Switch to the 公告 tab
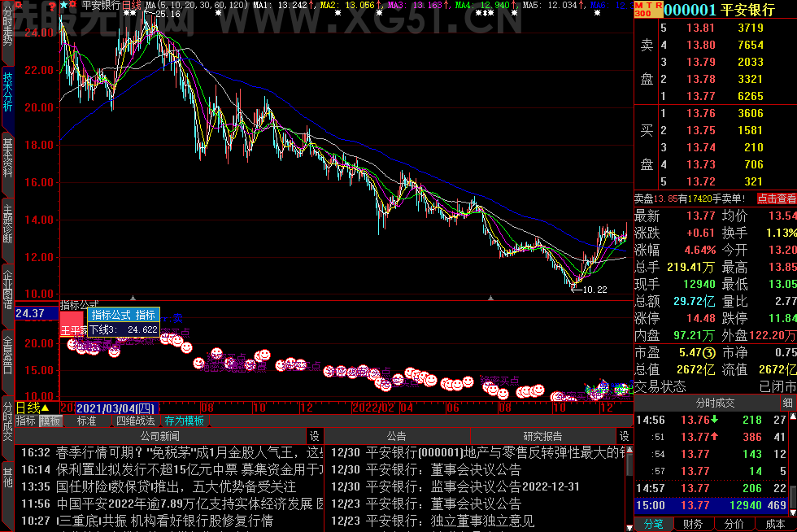 pos(397,436)
